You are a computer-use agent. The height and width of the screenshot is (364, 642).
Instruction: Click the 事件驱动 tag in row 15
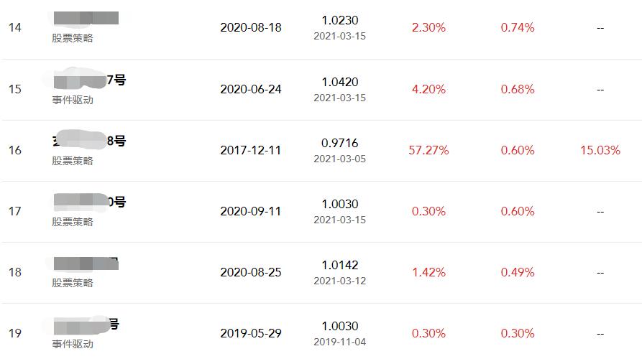click(x=73, y=100)
